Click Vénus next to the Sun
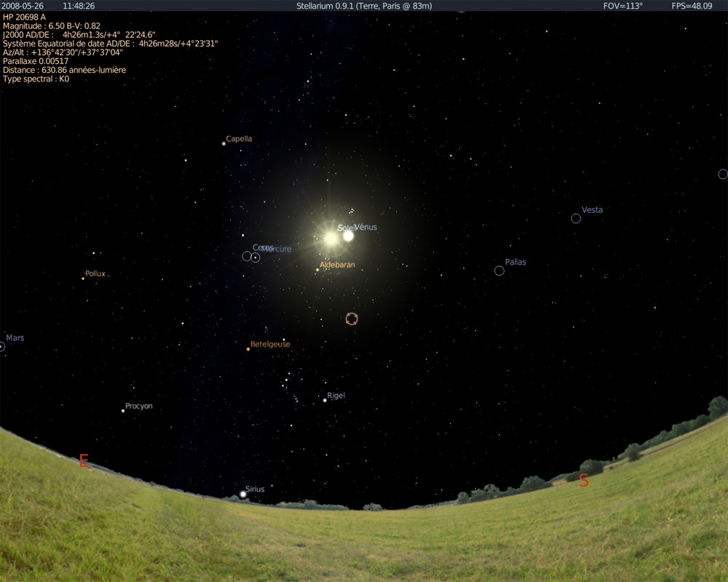 click(349, 236)
